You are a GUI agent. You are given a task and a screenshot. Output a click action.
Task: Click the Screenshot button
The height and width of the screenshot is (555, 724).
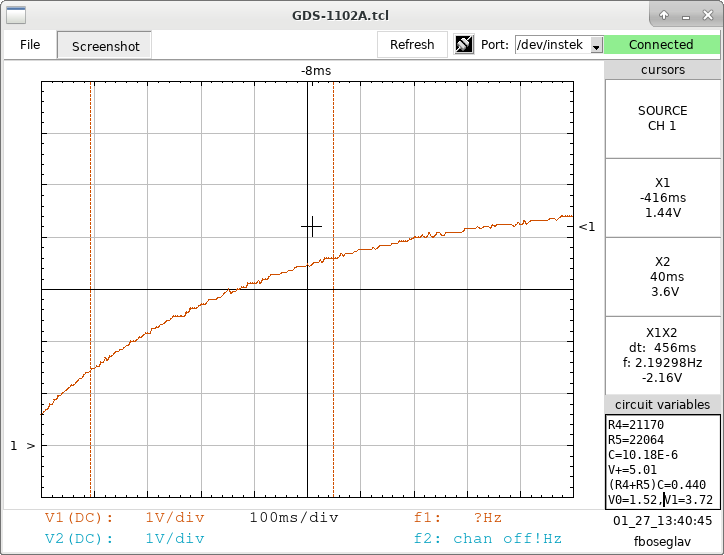[105, 46]
